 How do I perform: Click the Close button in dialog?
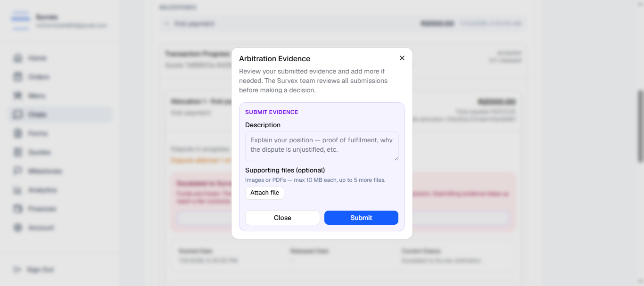[282, 218]
